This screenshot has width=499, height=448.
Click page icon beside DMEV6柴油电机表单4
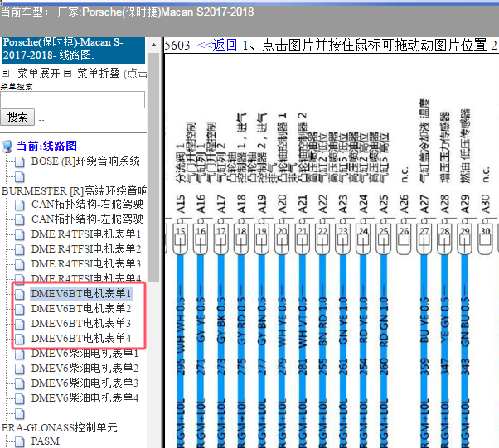click(20, 398)
